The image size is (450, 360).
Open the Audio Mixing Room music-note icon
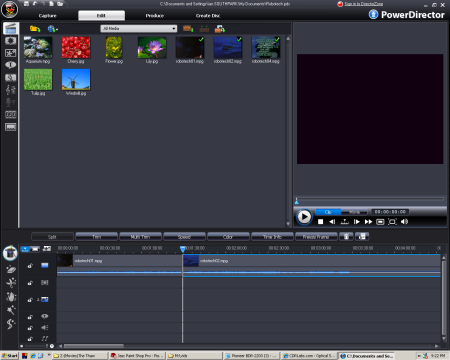tap(10, 90)
